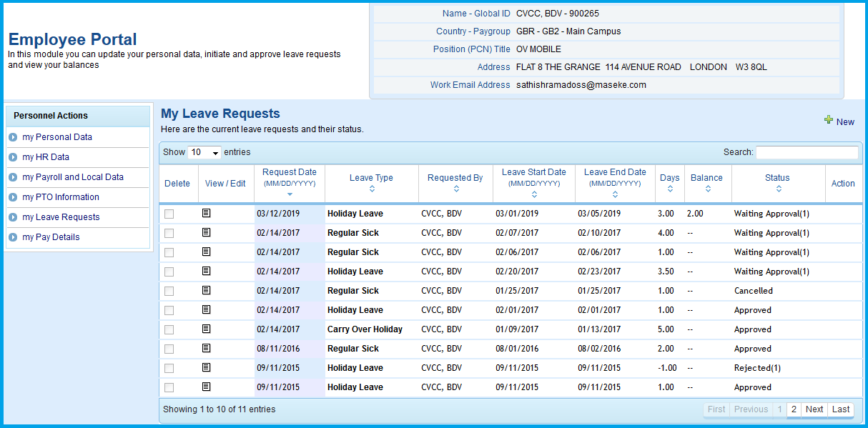Check delete checkbox for the Rejected(1) row
This screenshot has width=868, height=428.
(169, 368)
